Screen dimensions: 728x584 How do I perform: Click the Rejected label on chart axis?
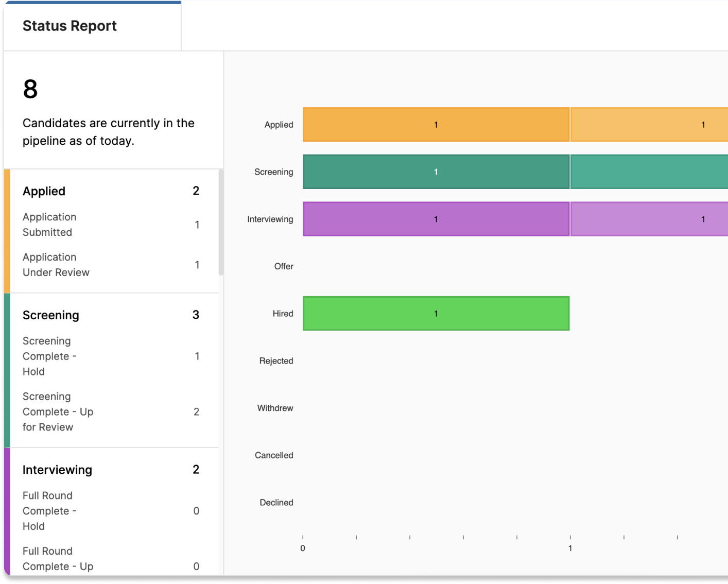pos(276,361)
